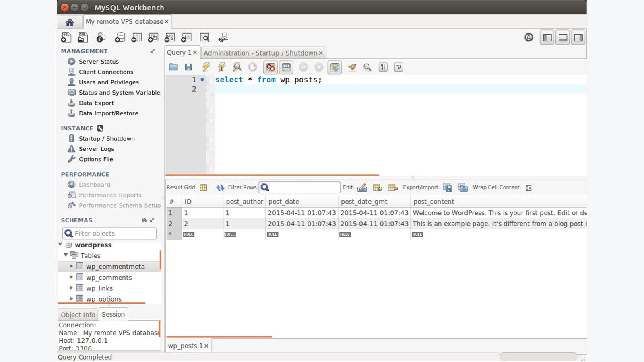The width and height of the screenshot is (644, 362).
Task: Create a new stored procedure icon
Action: click(x=169, y=37)
